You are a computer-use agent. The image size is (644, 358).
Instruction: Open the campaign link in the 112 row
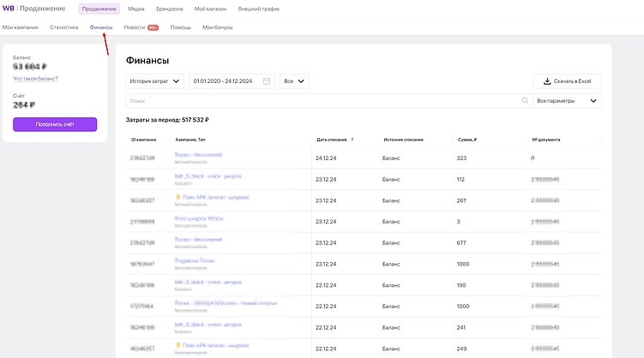click(208, 176)
